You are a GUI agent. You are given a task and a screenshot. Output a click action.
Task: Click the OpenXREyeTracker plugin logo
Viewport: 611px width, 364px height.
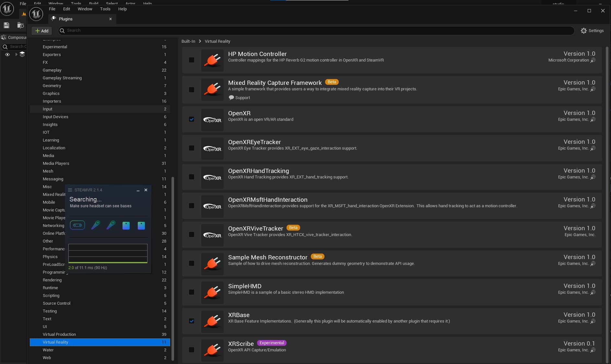(x=212, y=149)
